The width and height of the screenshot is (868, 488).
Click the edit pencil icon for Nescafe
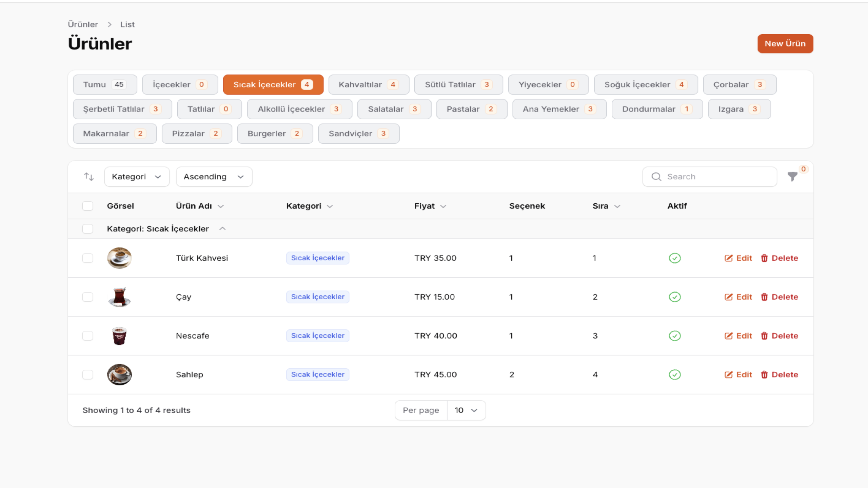pyautogui.click(x=728, y=336)
